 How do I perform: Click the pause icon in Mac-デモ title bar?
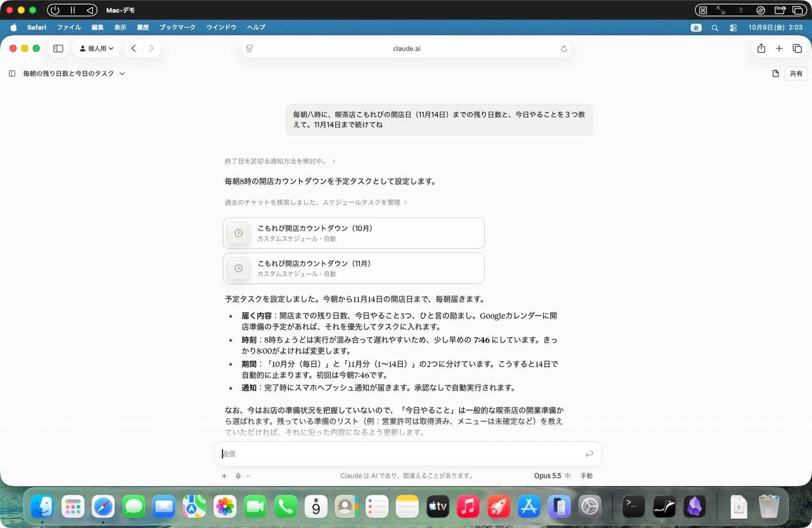73,10
